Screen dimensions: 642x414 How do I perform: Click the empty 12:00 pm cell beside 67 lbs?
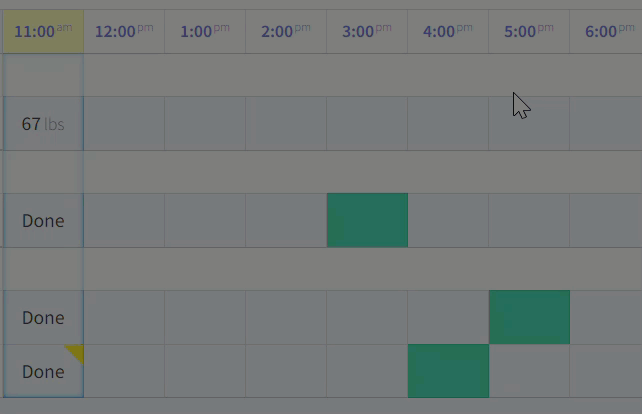tap(124, 124)
